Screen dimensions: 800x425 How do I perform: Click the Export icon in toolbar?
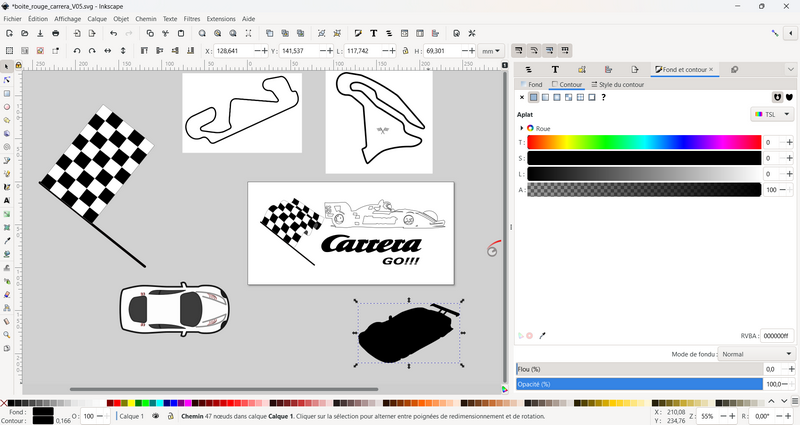click(x=92, y=33)
